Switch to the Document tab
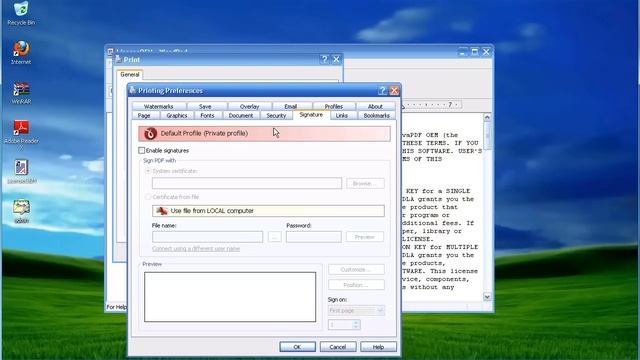 241,116
